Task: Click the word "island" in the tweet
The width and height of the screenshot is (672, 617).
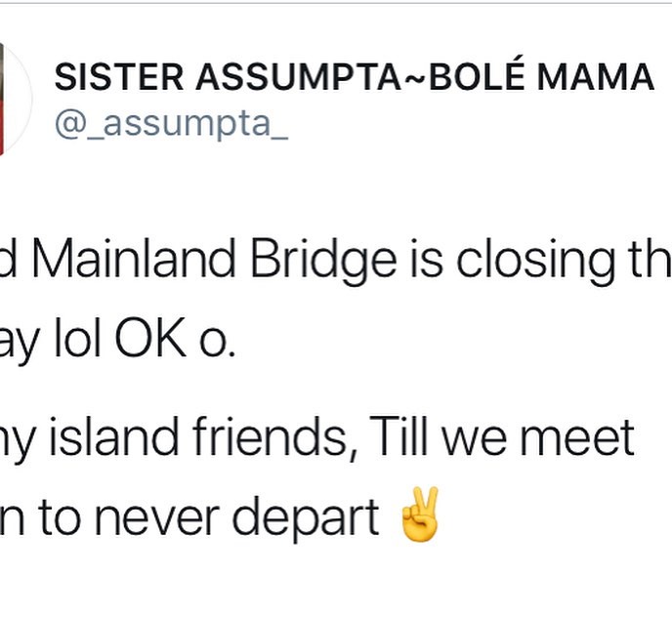Action: tap(114, 436)
